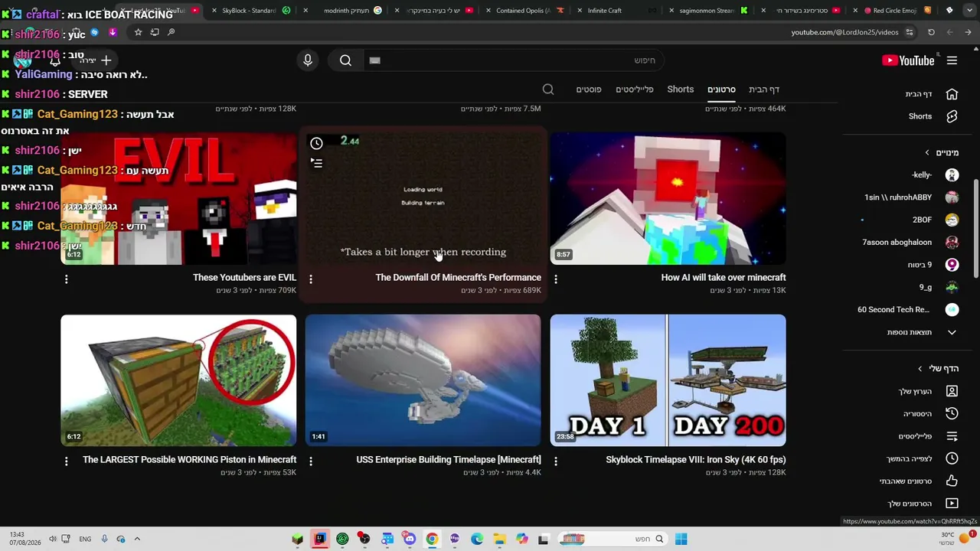Click How AI will take over minecraft title
This screenshot has width=980, height=551.
tap(724, 278)
